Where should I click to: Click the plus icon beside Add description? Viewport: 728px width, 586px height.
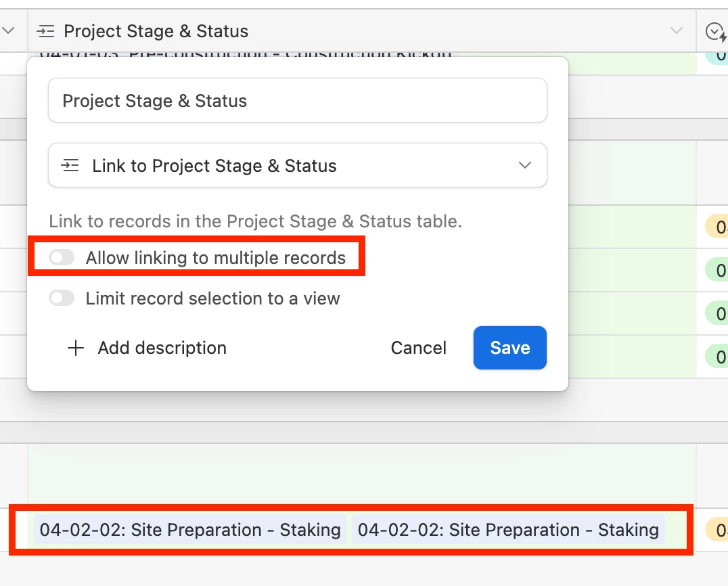click(76, 348)
